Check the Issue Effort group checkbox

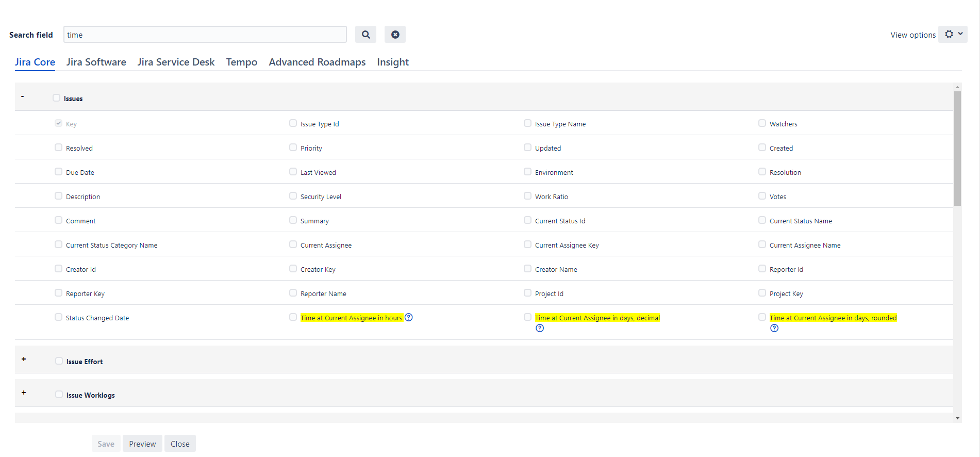click(x=59, y=361)
